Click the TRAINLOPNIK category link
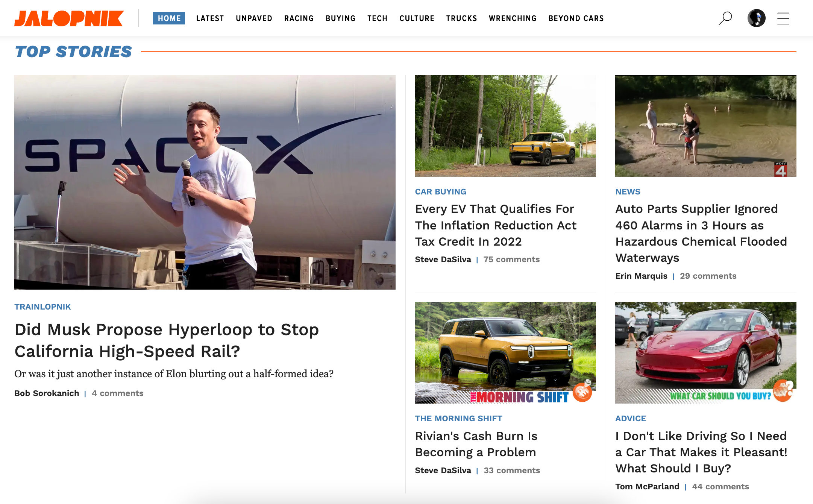The width and height of the screenshot is (813, 504). (x=42, y=307)
